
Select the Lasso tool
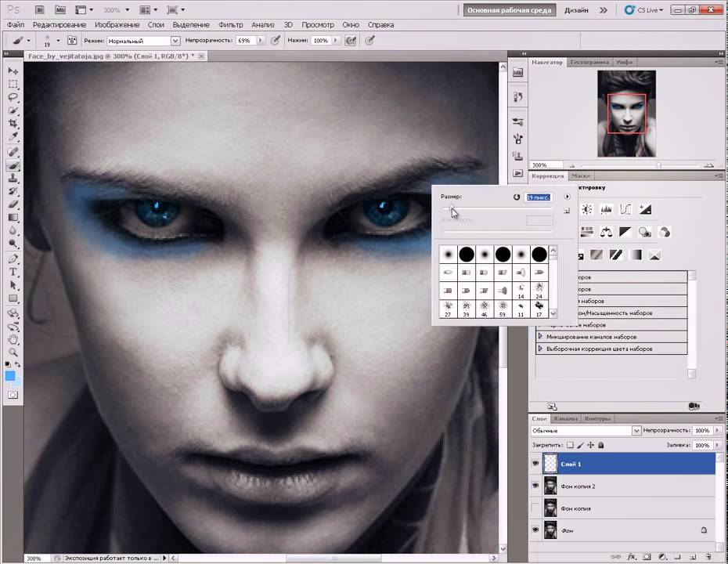(x=13, y=98)
